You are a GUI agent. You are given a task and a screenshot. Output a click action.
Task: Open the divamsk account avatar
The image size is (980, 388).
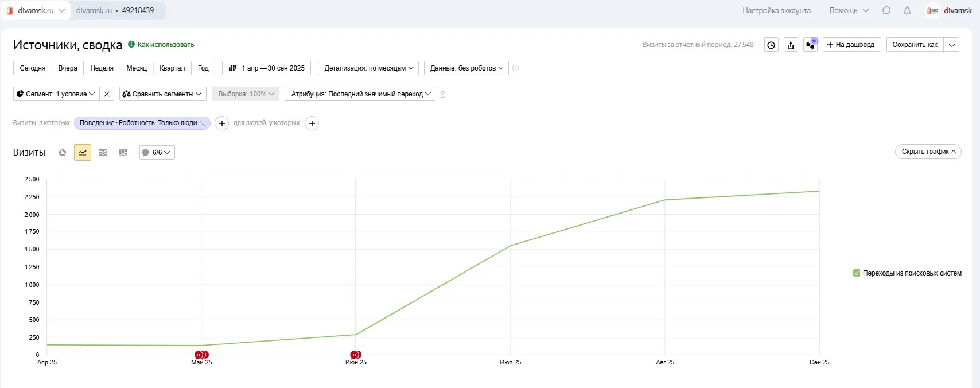click(933, 10)
